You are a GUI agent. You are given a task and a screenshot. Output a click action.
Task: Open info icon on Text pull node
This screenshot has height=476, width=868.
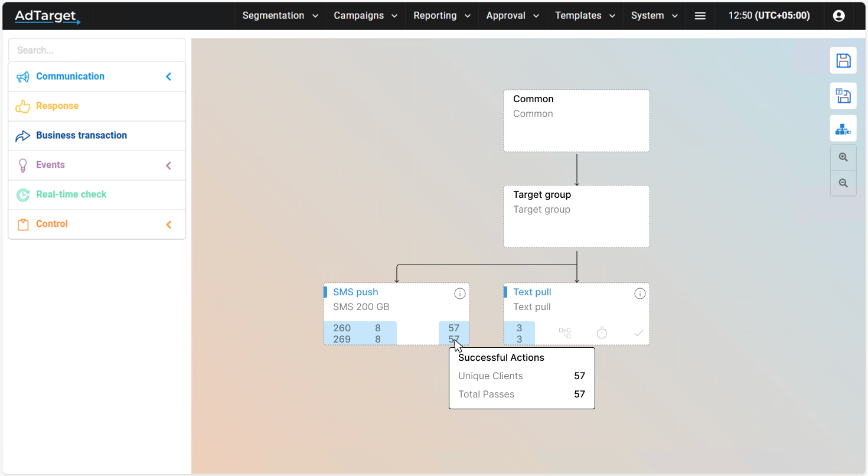click(640, 294)
